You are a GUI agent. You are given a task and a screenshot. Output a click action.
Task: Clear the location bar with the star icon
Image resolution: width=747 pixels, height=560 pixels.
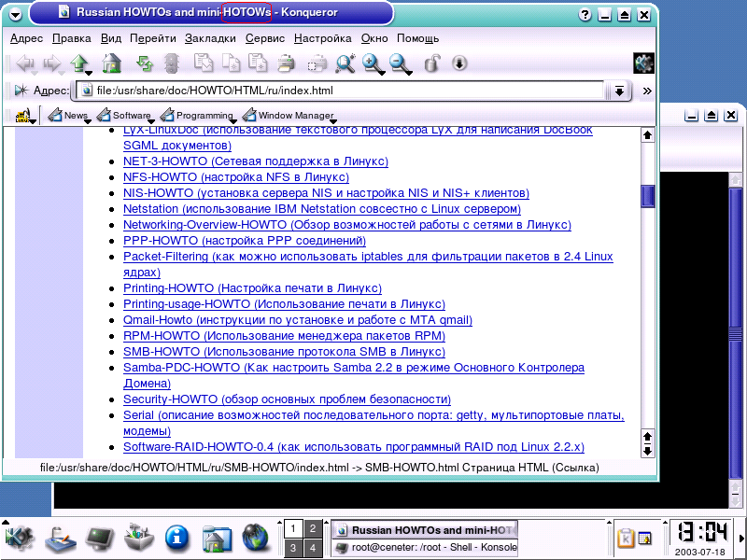pyautogui.click(x=21, y=90)
